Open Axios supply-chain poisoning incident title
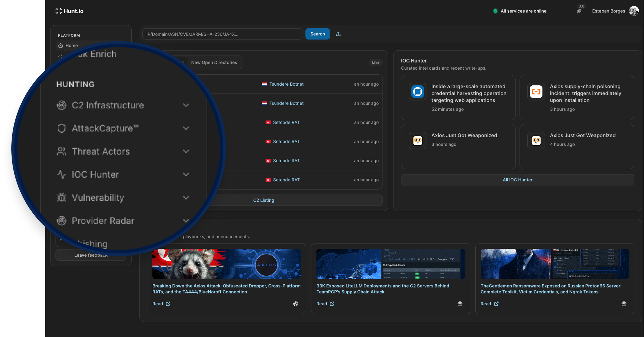 point(585,94)
